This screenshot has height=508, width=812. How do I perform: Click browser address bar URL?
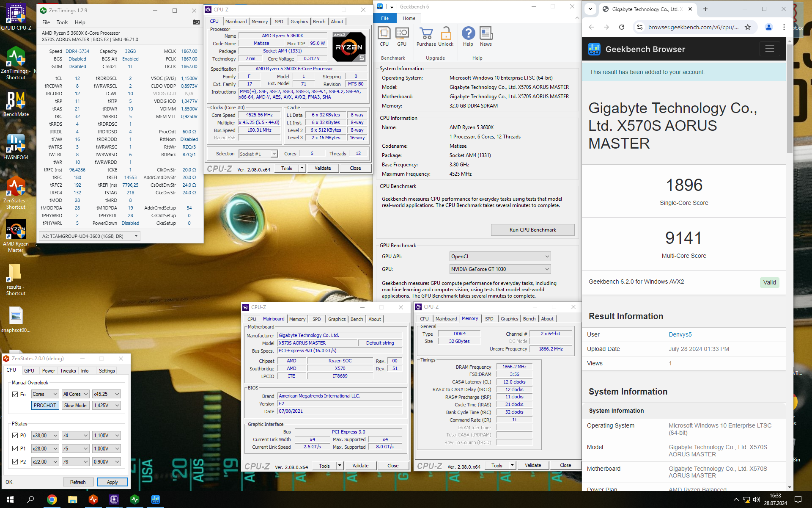click(693, 27)
